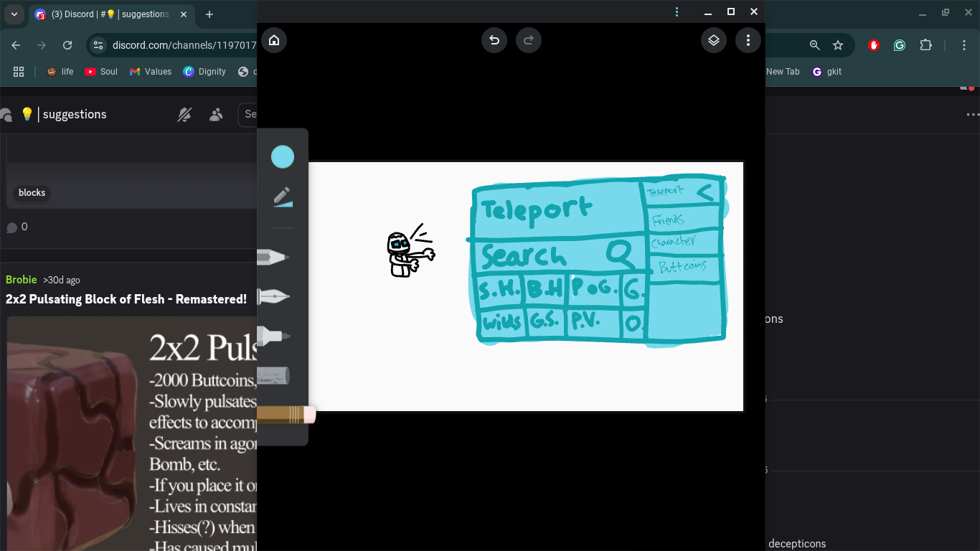980x551 pixels.
Task: Open the Chrome three-dot menu
Action: pyautogui.click(x=965, y=45)
